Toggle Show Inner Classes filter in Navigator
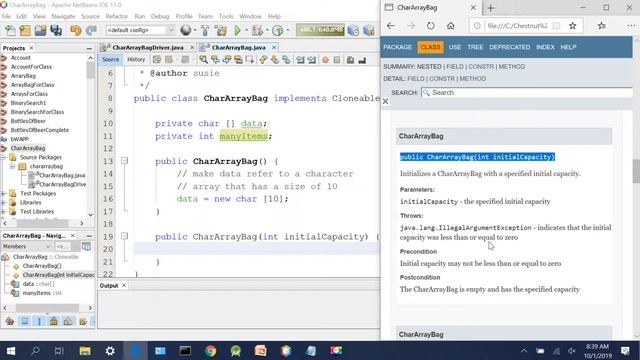Screen dimensions: 640x360 pyautogui.click(x=68, y=321)
